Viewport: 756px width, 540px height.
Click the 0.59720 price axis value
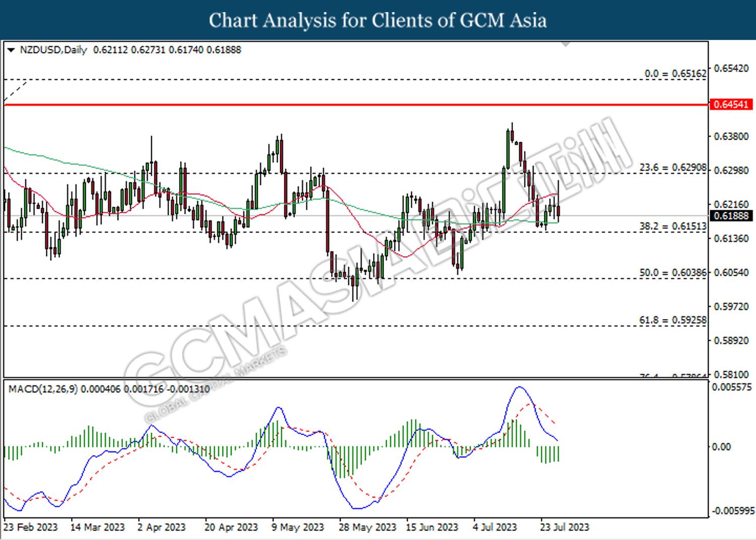tap(731, 306)
